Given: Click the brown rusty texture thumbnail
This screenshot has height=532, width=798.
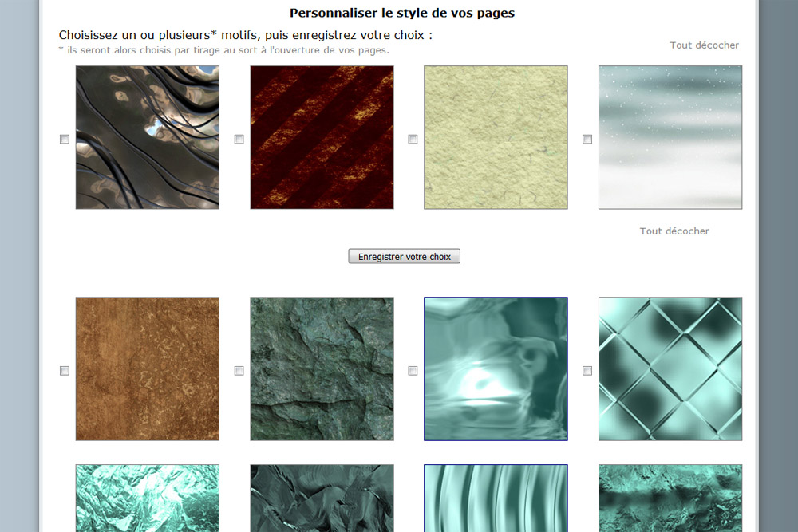Looking at the screenshot, I should (x=148, y=368).
